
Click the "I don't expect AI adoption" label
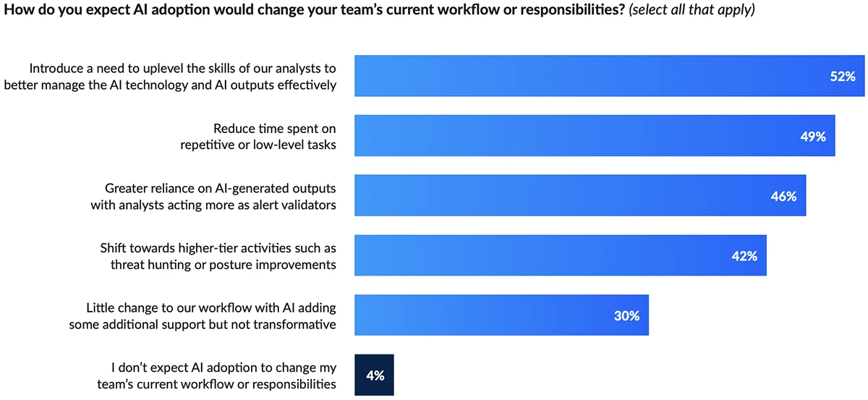[x=216, y=375]
